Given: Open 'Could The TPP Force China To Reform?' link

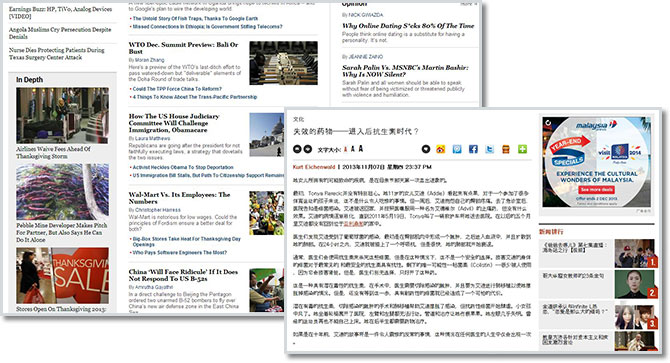Looking at the screenshot, I should click(x=177, y=89).
